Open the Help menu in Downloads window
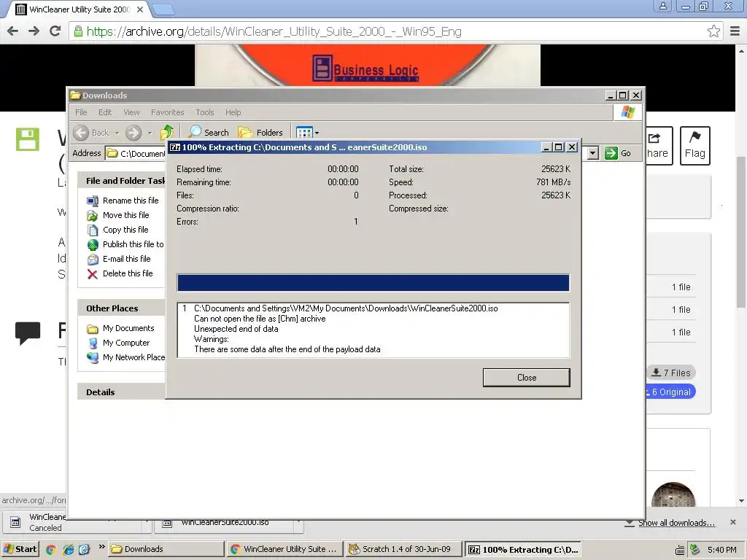The height and width of the screenshot is (560, 747). pos(233,112)
